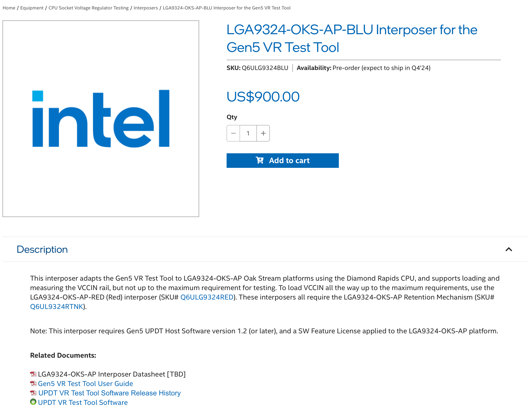Click the plus quantity increase icon
This screenshot has width=532, height=408.
point(263,133)
